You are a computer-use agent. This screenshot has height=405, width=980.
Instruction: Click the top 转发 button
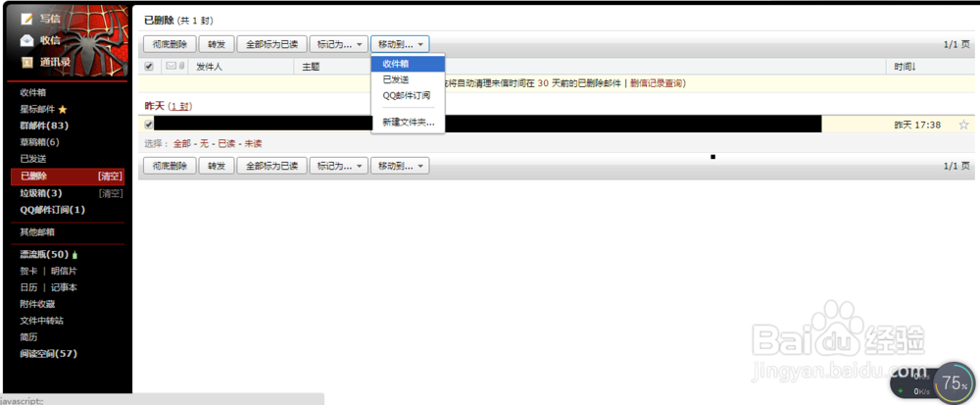click(217, 44)
